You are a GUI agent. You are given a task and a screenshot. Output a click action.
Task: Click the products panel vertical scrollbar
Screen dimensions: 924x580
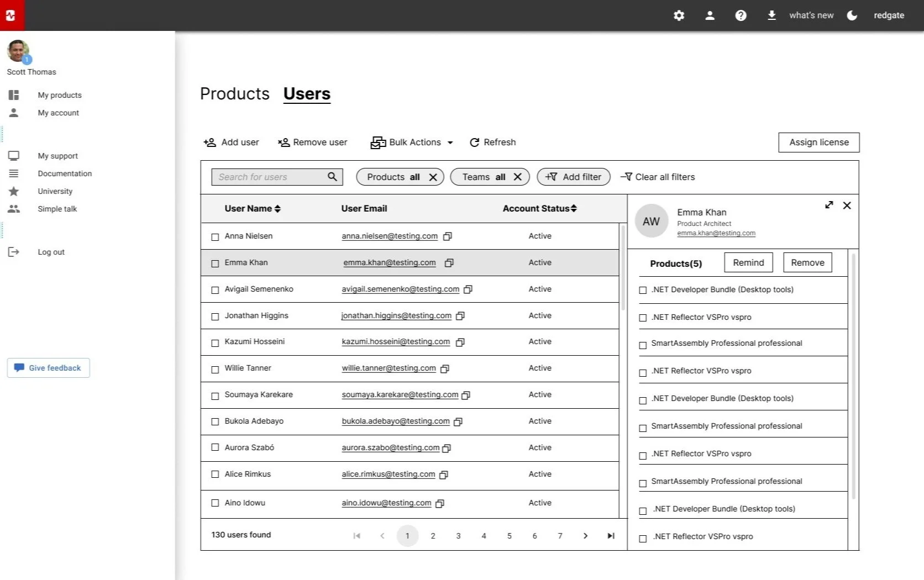coord(854,376)
